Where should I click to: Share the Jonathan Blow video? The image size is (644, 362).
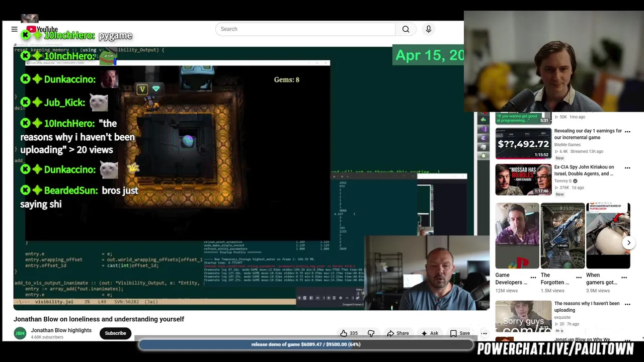[x=397, y=333]
